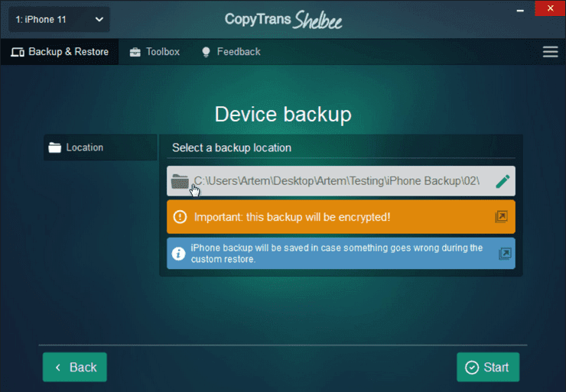Open link icon on blue info banner
566x392 pixels.
tap(505, 254)
